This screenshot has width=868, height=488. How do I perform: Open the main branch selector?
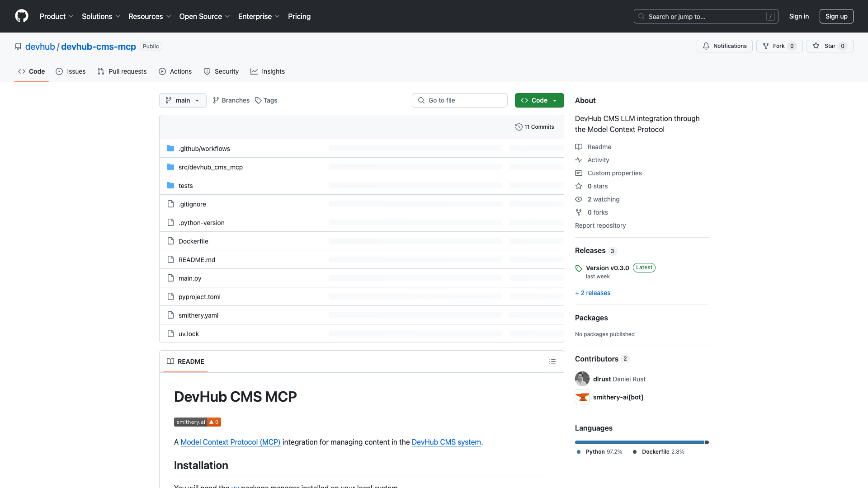click(183, 100)
